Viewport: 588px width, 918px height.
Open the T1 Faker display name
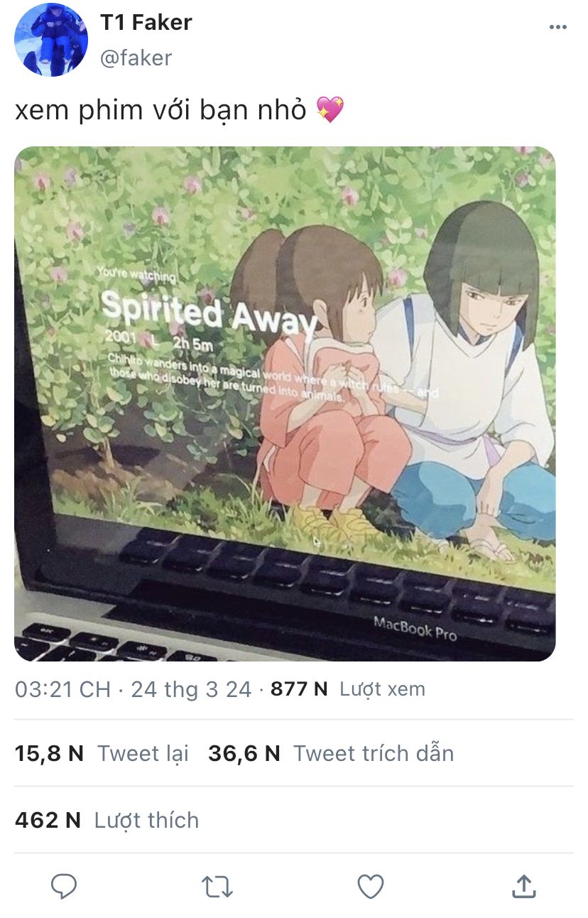pyautogui.click(x=146, y=22)
